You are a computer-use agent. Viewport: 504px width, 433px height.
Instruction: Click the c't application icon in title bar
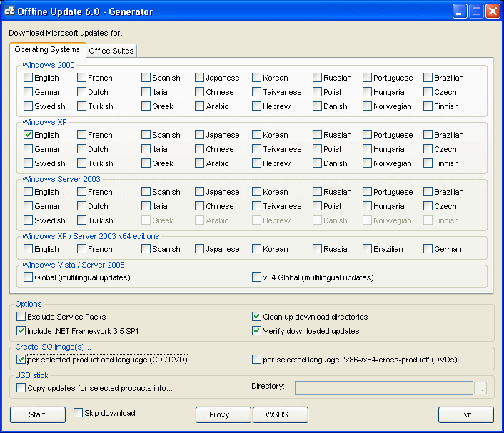coord(9,11)
